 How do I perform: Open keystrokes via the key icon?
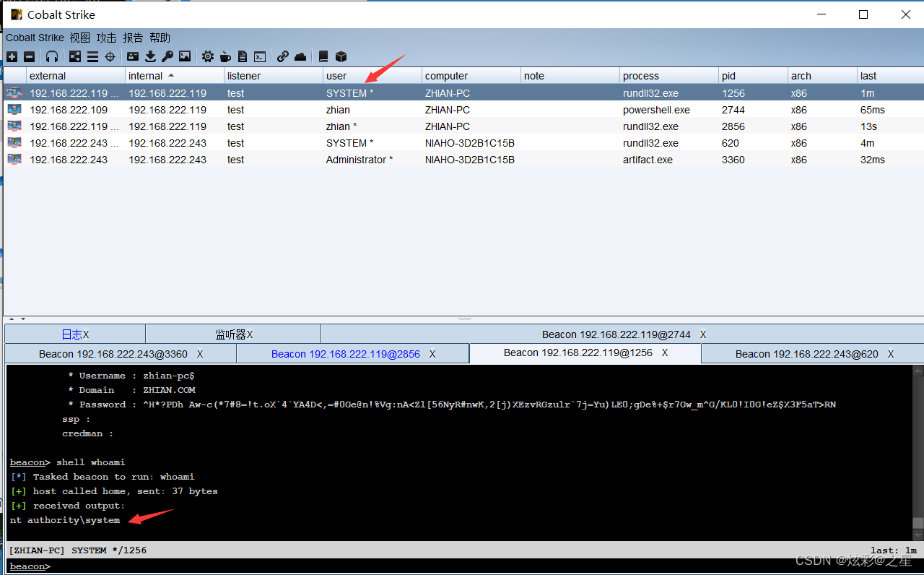[x=167, y=56]
